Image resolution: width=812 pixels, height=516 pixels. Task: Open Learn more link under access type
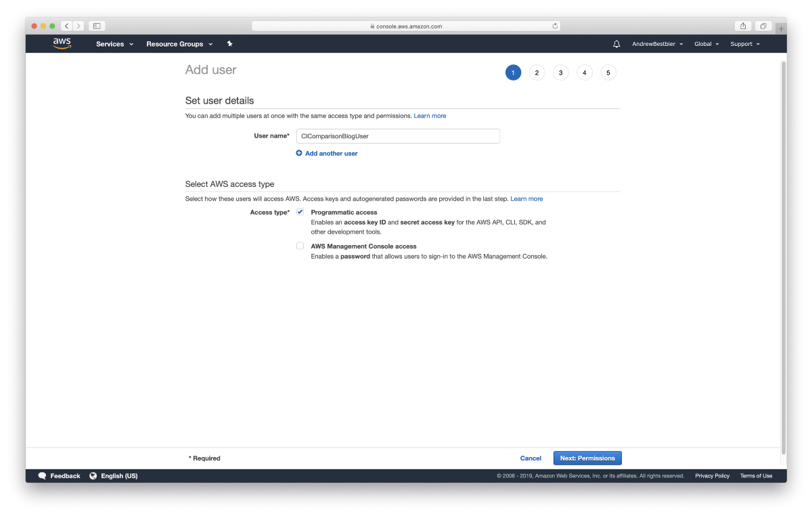pyautogui.click(x=526, y=199)
